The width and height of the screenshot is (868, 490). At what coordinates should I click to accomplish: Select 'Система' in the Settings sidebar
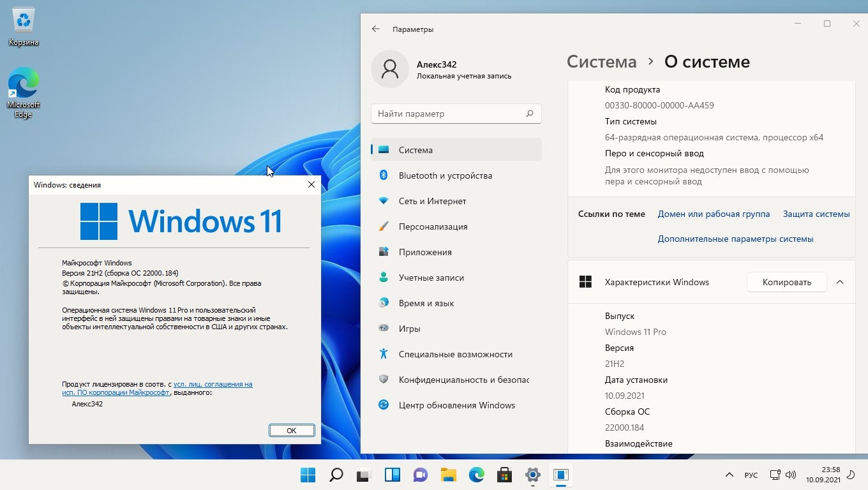[x=456, y=150]
